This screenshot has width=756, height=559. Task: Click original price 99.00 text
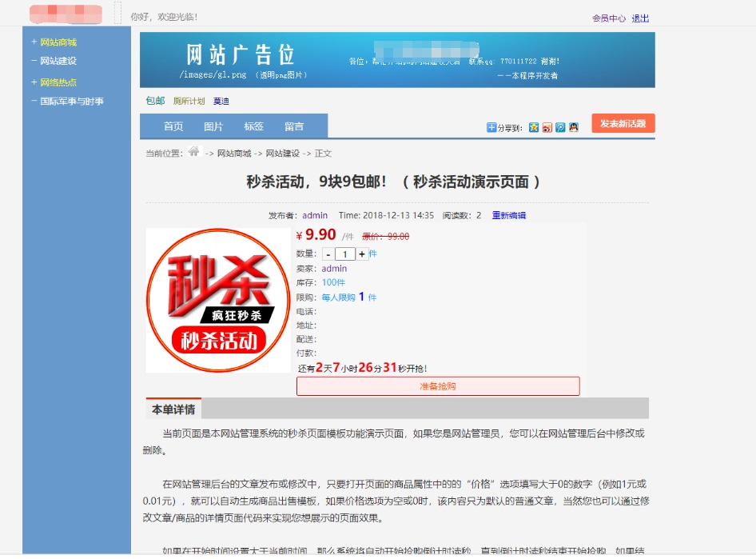tap(386, 237)
